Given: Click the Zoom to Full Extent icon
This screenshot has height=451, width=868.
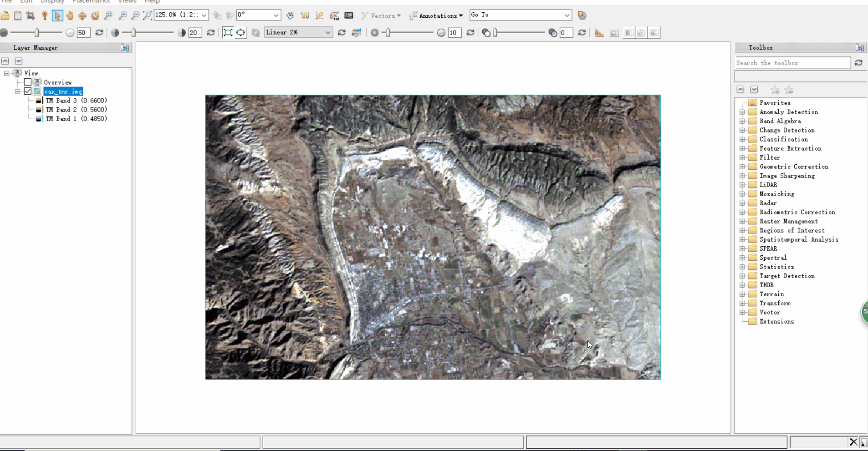Looking at the screenshot, I should pos(147,15).
